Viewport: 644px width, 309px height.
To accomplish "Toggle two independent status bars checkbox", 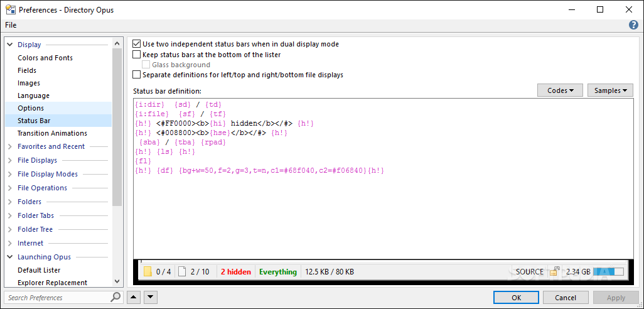I will 136,44.
